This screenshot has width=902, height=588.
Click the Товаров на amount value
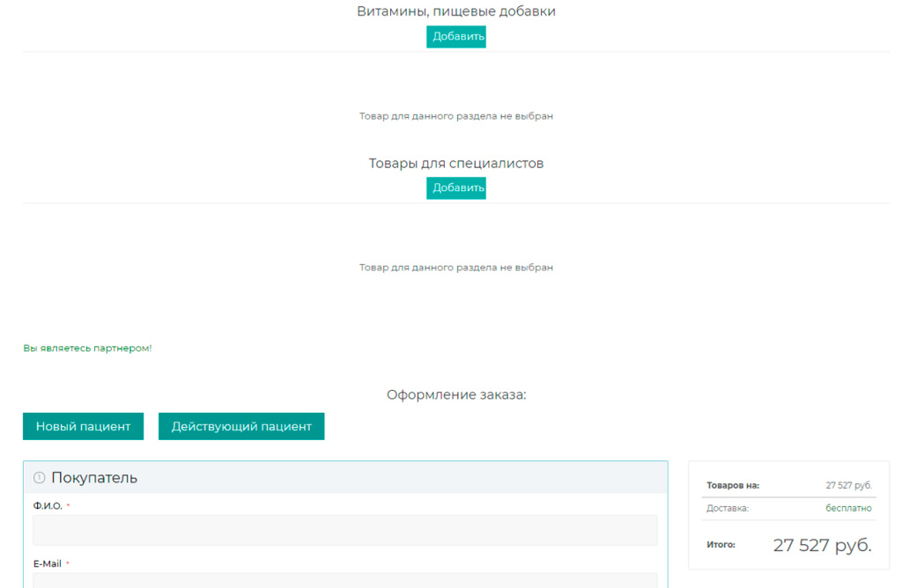(848, 485)
